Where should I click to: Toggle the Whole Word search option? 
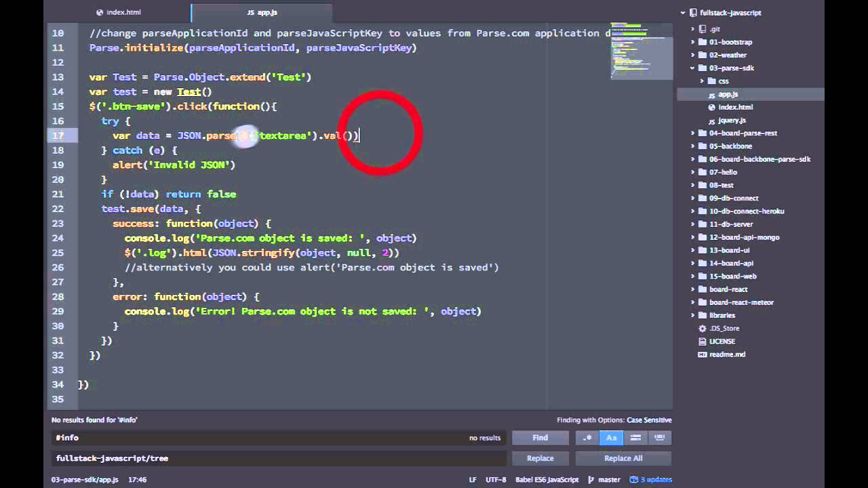coord(660,438)
